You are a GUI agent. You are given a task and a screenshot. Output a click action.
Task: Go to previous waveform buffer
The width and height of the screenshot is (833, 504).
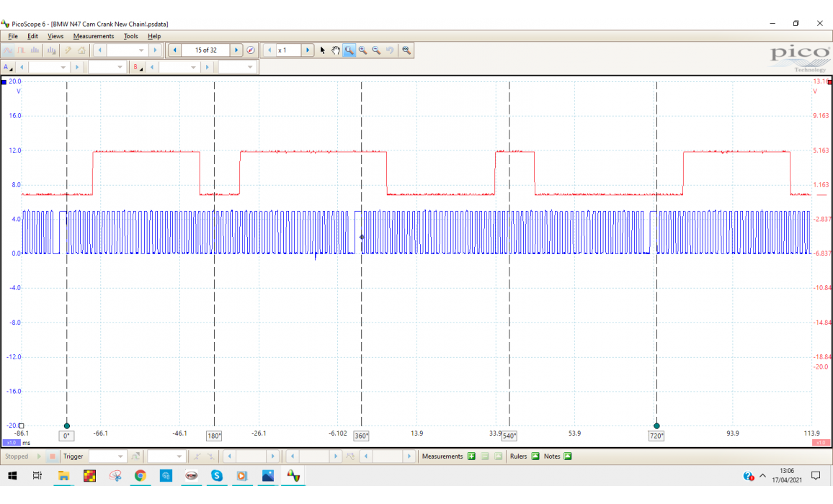click(x=175, y=50)
